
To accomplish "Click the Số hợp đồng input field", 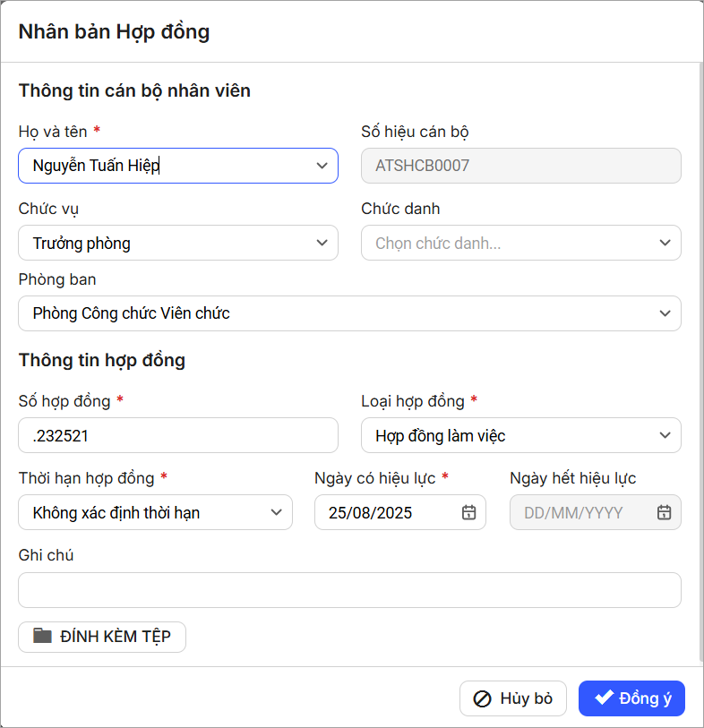I will click(x=178, y=435).
